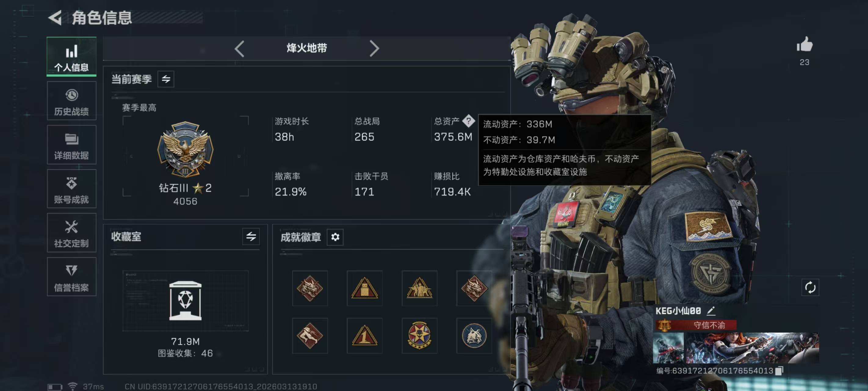Open 社交定制 customization section

pos(71,233)
